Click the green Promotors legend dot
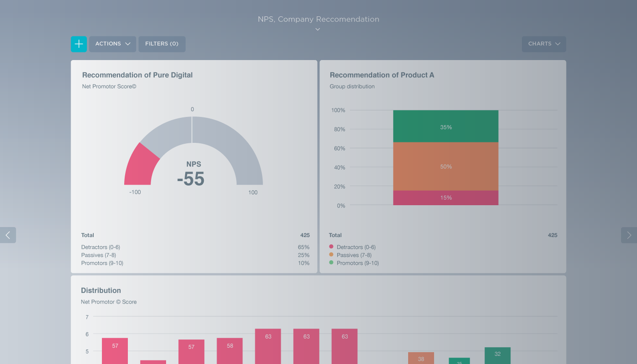 click(331, 263)
